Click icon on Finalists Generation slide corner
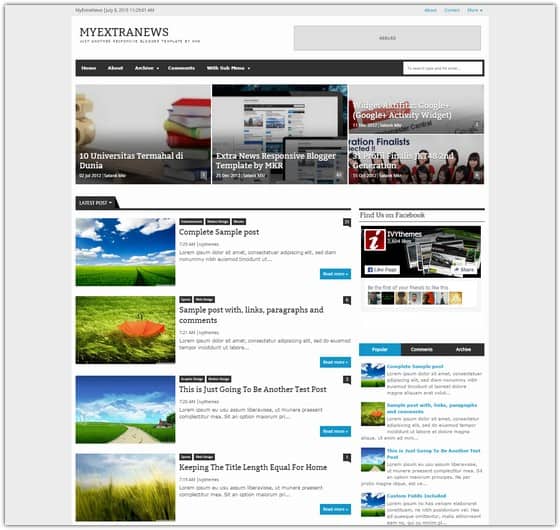 point(477,175)
